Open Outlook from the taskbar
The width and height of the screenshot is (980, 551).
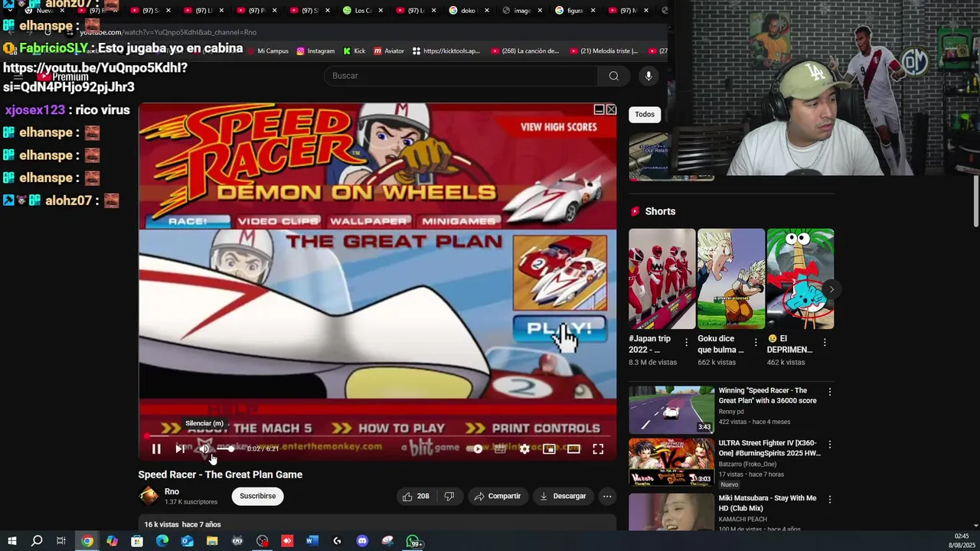coord(188,541)
